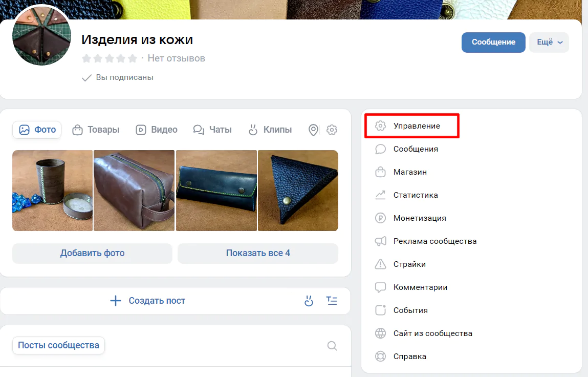Select the Фото tab
This screenshot has width=588, height=377.
click(37, 130)
